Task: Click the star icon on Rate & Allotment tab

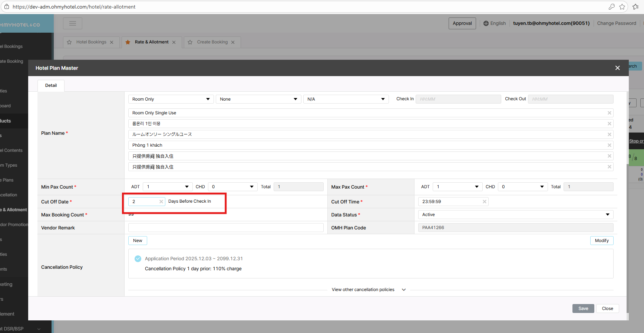Action: click(x=128, y=42)
